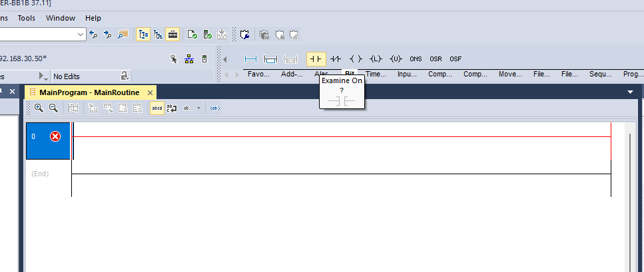Toggle the abcd tag display button

click(x=157, y=108)
